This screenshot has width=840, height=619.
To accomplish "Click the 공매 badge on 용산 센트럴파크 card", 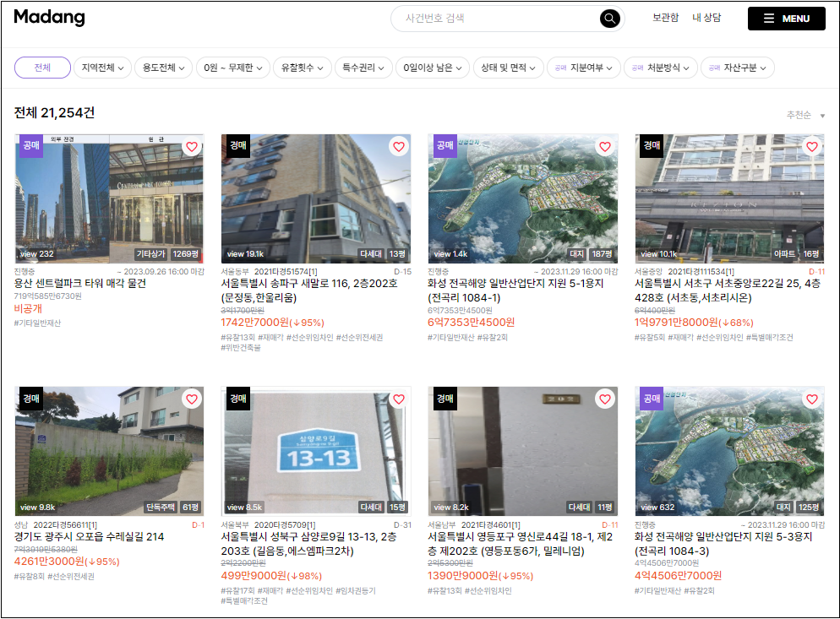I will point(31,145).
